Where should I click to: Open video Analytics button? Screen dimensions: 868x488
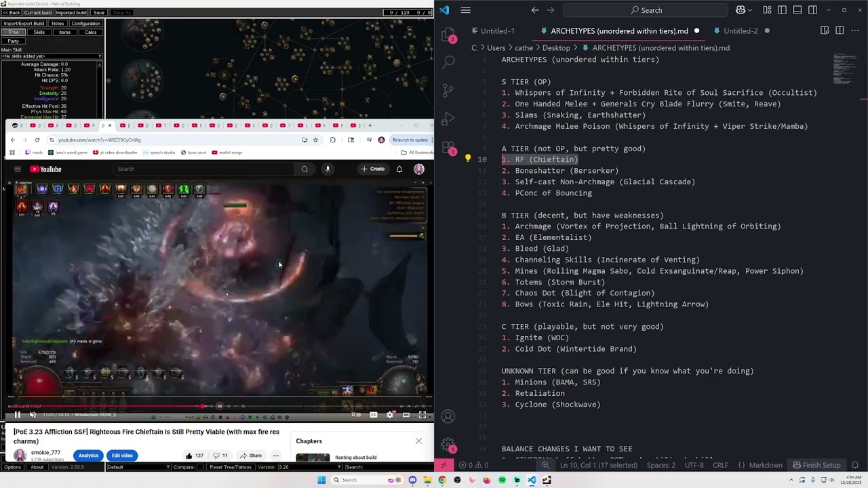tap(88, 455)
